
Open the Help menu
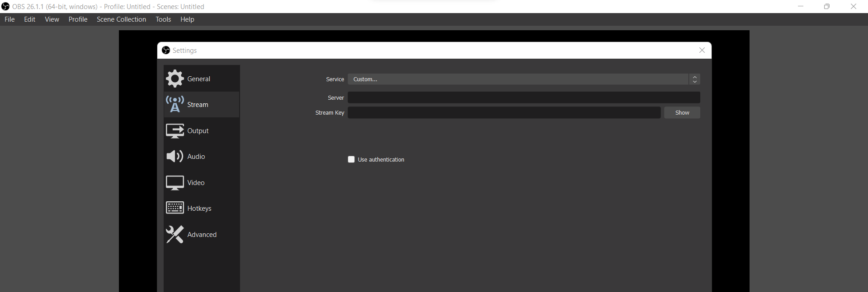(x=187, y=19)
